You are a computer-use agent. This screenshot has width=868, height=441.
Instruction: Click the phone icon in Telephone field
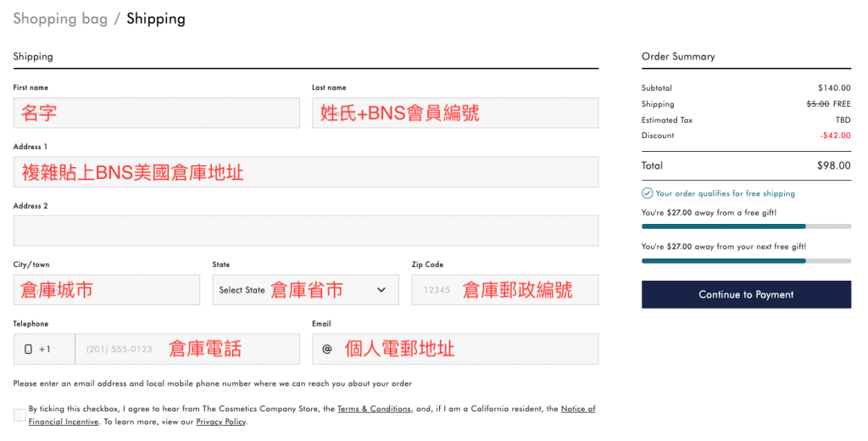click(x=28, y=349)
